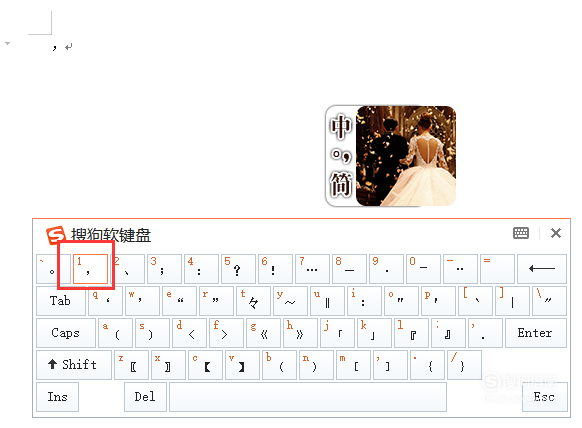Click the keyboard layout icon in soft keyboard
The width and height of the screenshot is (582, 428).
pyautogui.click(x=521, y=233)
